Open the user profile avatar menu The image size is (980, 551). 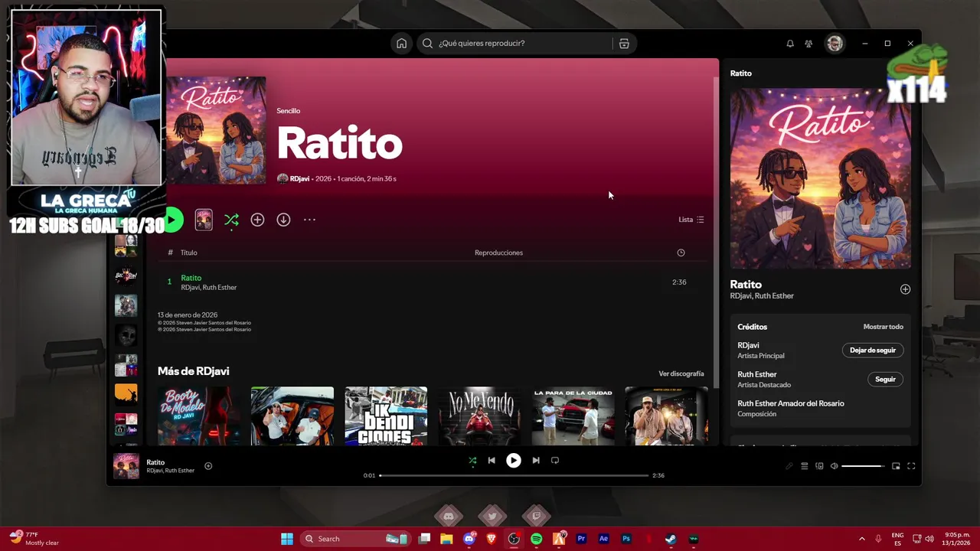[x=835, y=44]
